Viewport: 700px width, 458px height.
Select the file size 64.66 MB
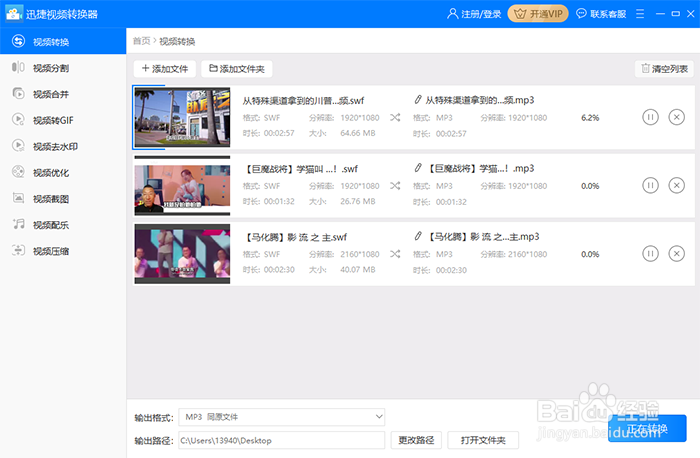tap(358, 133)
